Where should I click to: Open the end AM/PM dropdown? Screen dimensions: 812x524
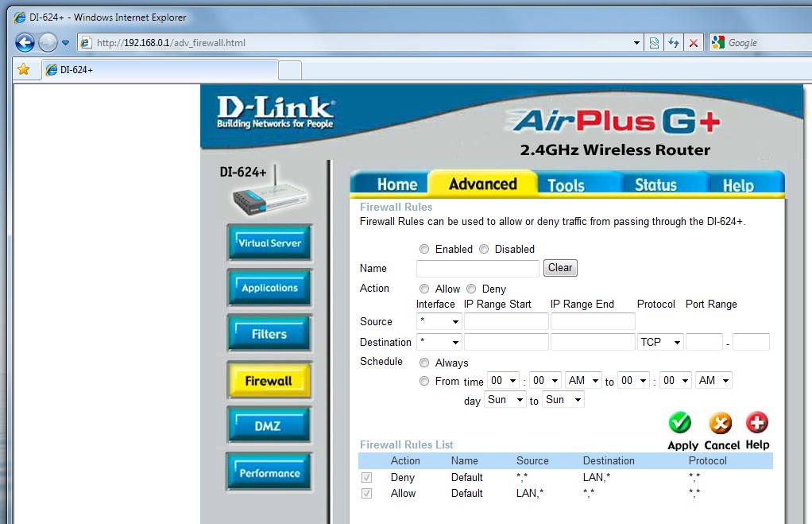(713, 380)
